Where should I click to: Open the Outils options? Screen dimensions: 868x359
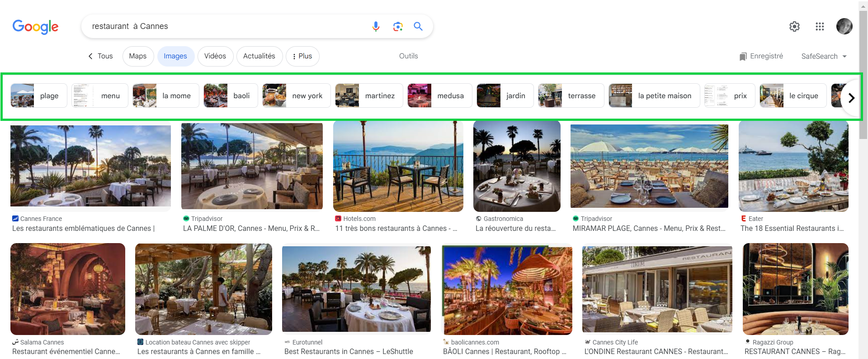point(408,56)
